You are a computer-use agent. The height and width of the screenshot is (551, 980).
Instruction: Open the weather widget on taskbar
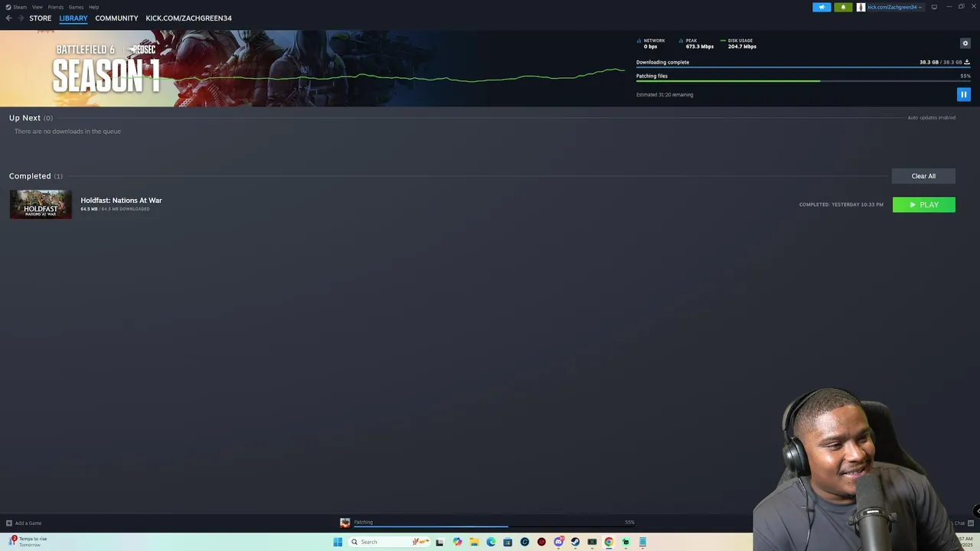[29, 541]
